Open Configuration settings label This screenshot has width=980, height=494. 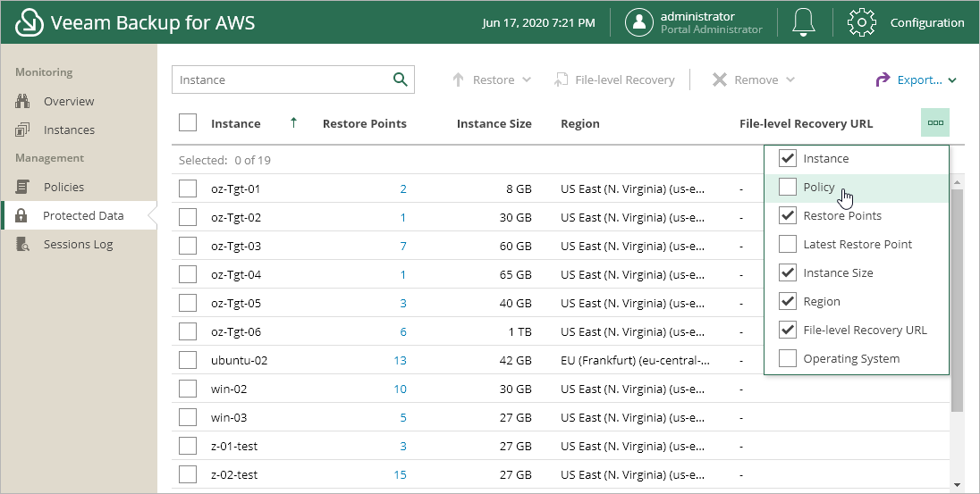(927, 22)
